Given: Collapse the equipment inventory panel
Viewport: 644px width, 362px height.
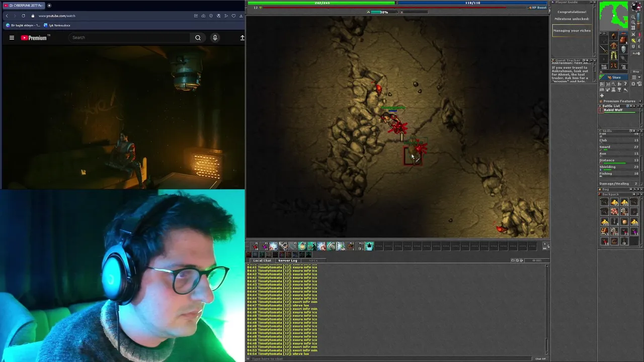Looking at the screenshot, I should point(601,33).
